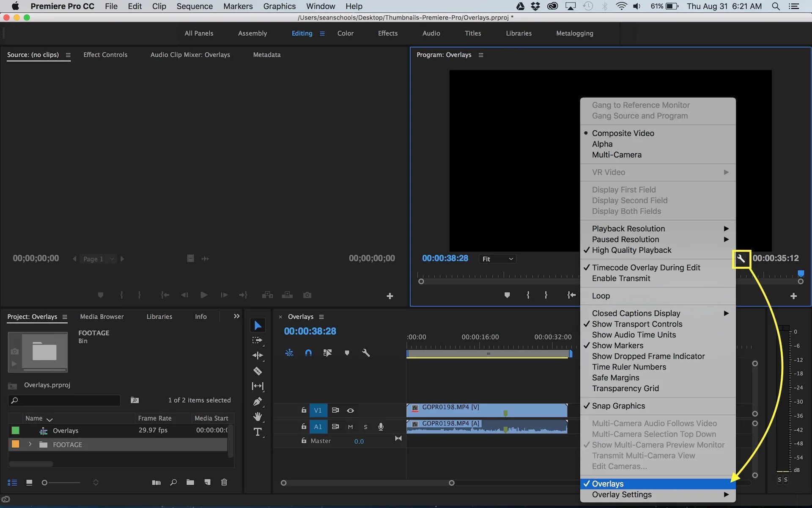Viewport: 812px width, 508px height.
Task: Select the Hand tool
Action: (x=257, y=417)
